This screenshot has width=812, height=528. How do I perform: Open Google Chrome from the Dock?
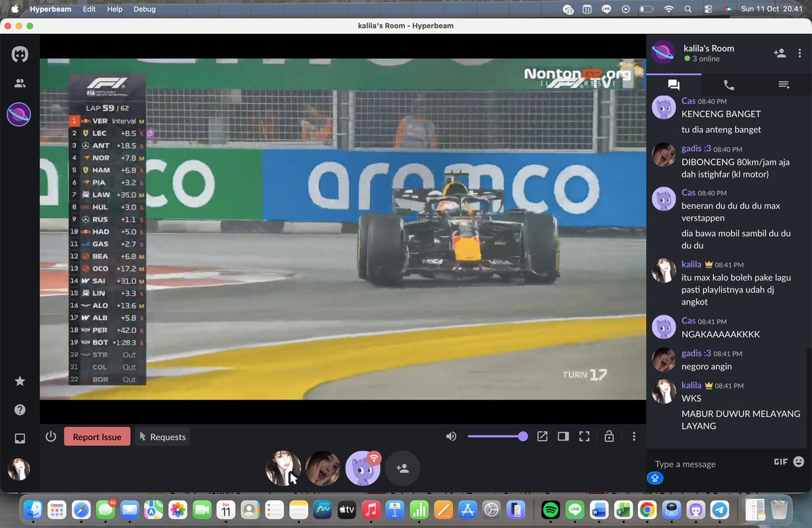click(647, 510)
